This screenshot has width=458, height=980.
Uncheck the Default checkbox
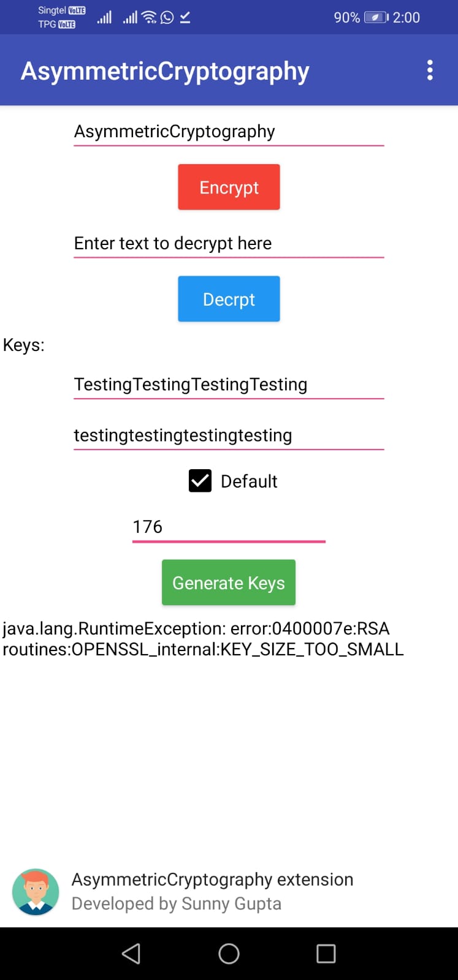[200, 481]
